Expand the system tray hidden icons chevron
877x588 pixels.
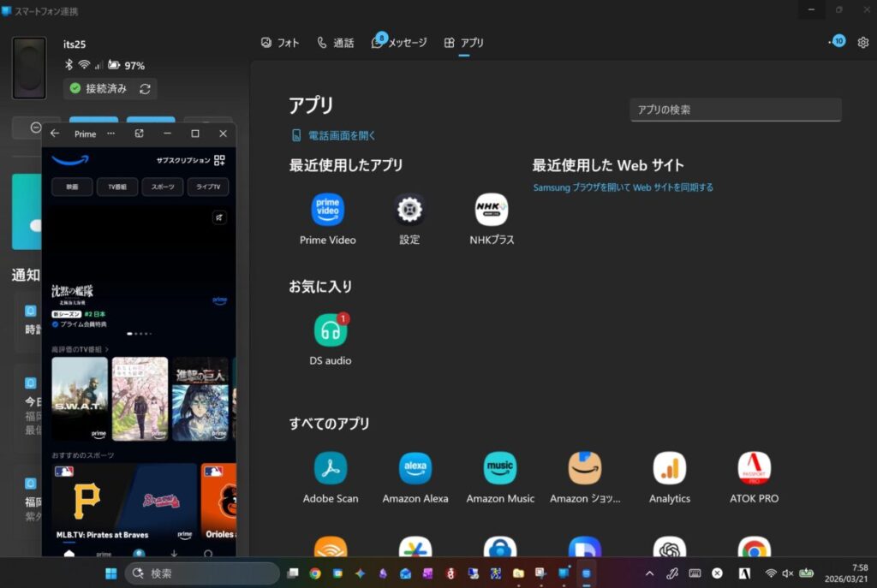[x=649, y=573]
